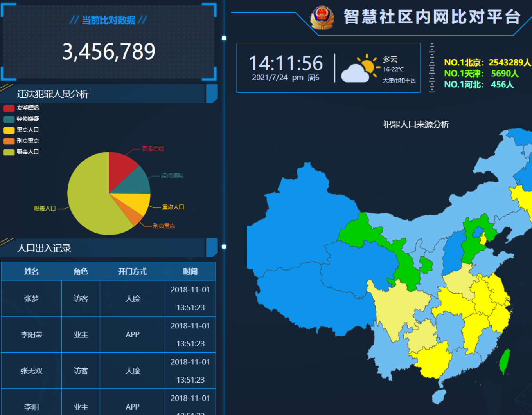The width and height of the screenshot is (532, 415).
Task: Click the cloudy sun weather icon
Action: [361, 68]
